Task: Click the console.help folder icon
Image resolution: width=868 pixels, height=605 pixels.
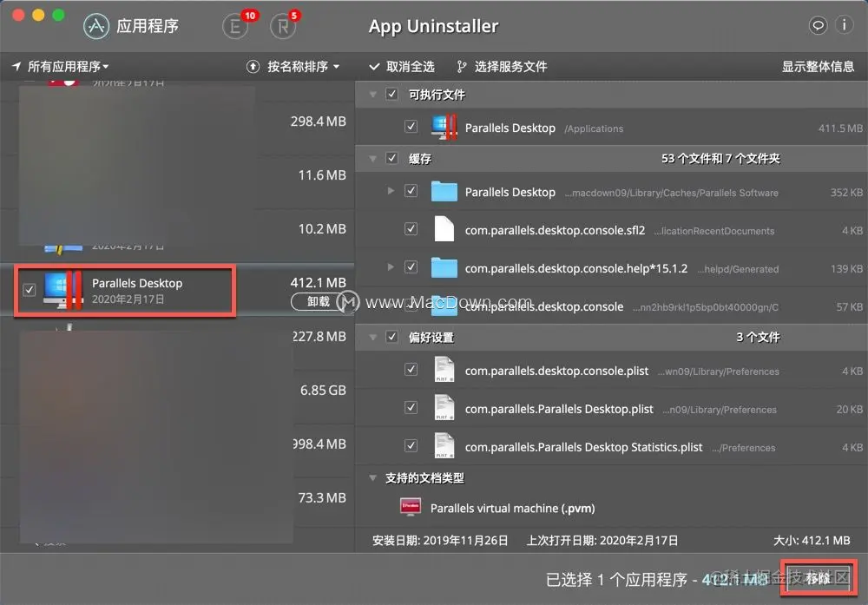Action: click(444, 268)
